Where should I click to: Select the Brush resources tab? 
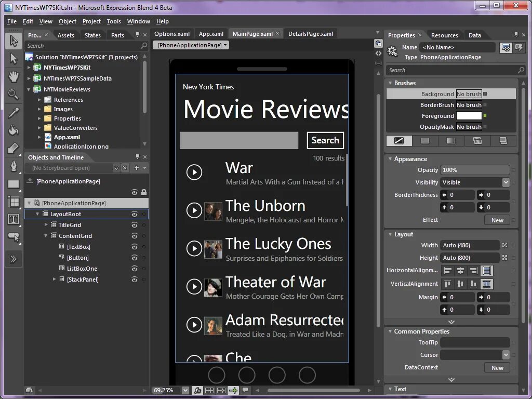(x=503, y=140)
